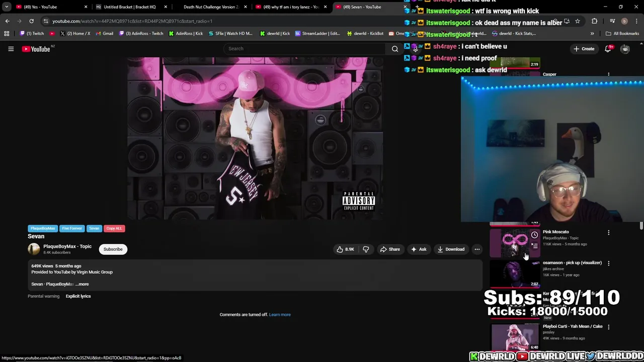Image resolution: width=644 pixels, height=362 pixels.
Task: Click the Create button
Action: tap(584, 49)
